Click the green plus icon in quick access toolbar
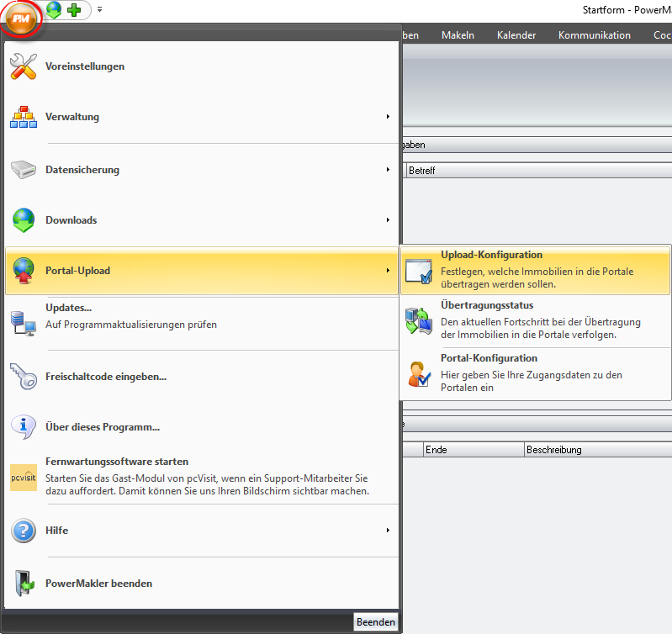The width and height of the screenshot is (672, 634). click(x=74, y=10)
